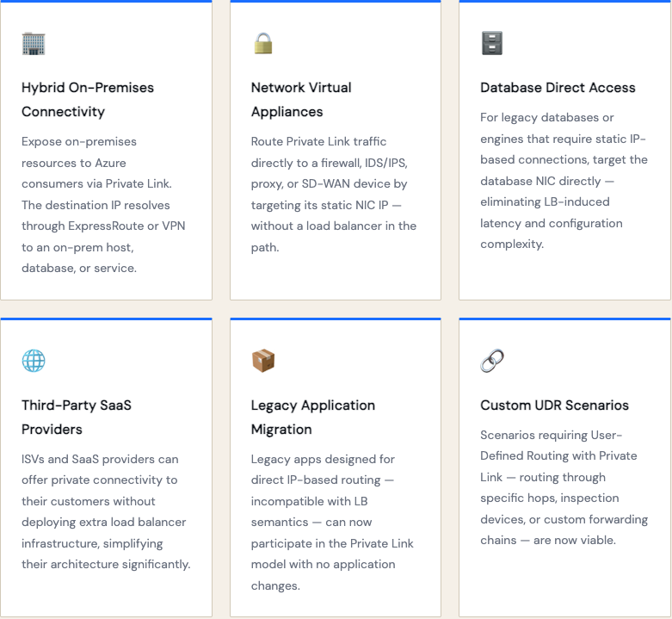Click the package box icon
Viewport: 672px width, 619px height.
(262, 361)
